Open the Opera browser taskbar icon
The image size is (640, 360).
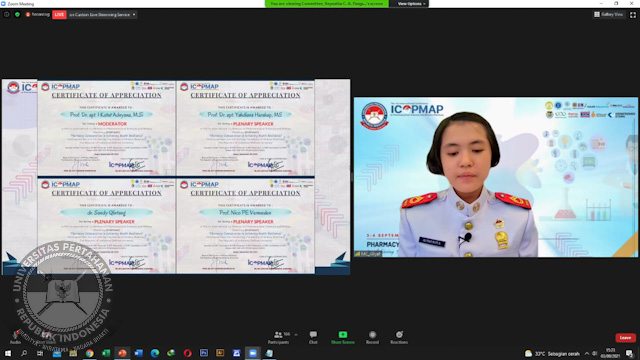coord(187,353)
